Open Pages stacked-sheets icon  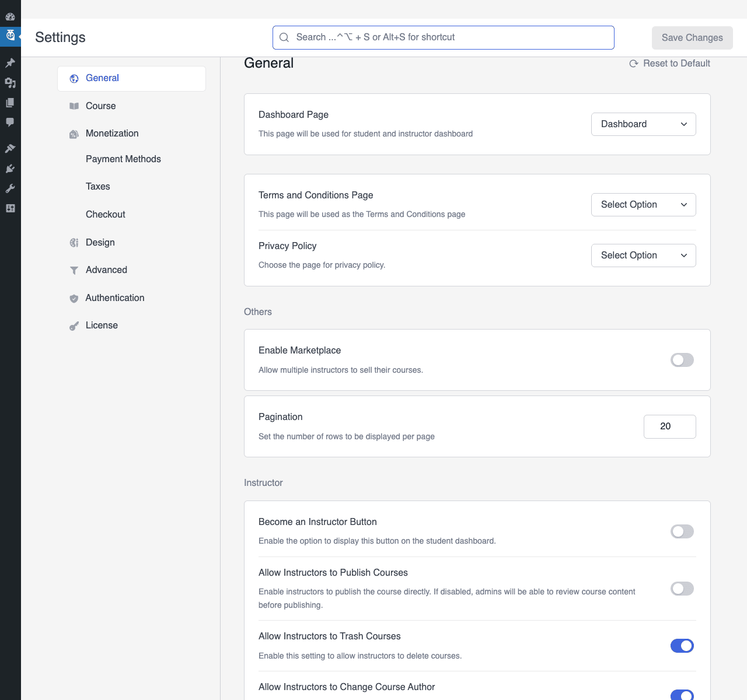(x=10, y=103)
